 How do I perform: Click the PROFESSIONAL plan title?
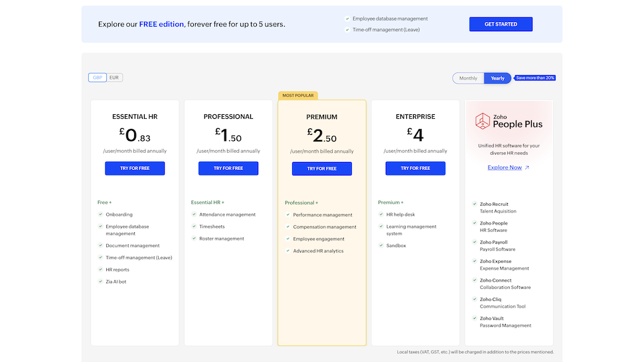pos(228,117)
